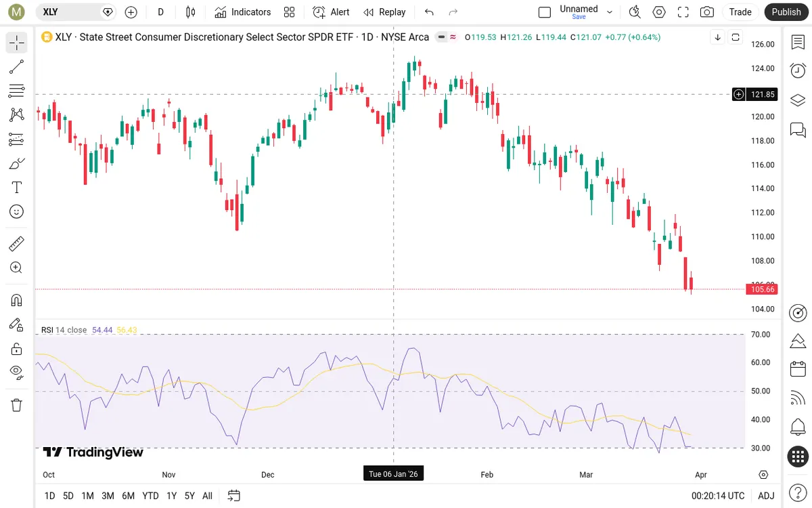This screenshot has width=812, height=508.
Task: Click the XLY symbol search field
Action: point(76,12)
